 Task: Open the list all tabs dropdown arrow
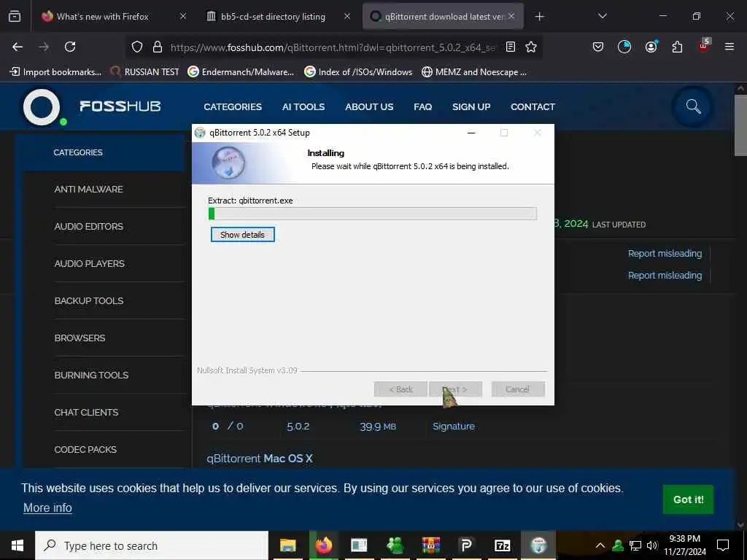[x=602, y=16]
